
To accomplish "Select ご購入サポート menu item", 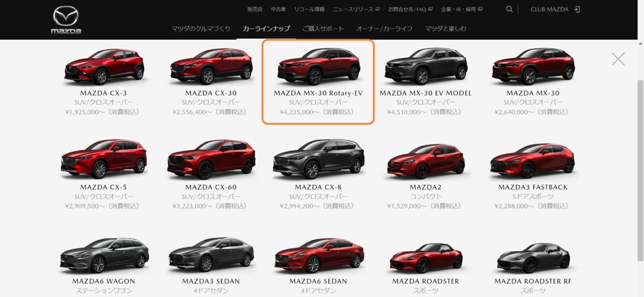I will (x=323, y=28).
